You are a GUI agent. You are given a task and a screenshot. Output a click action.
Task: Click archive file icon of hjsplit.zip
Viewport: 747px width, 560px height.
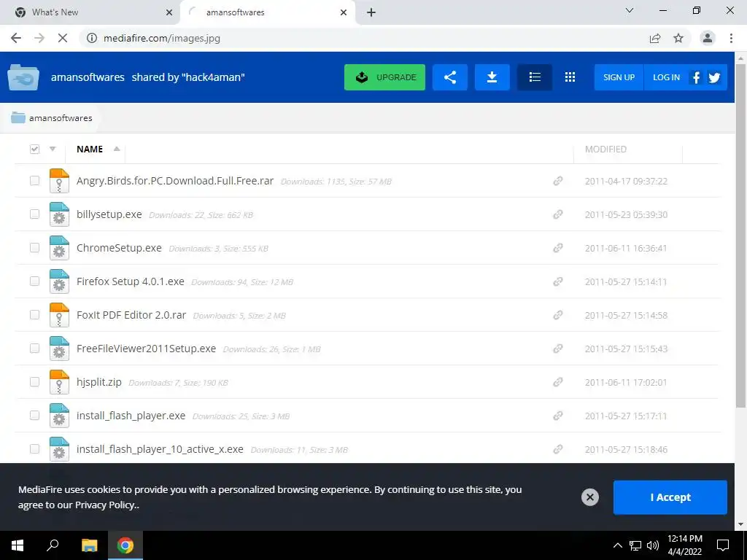click(59, 382)
